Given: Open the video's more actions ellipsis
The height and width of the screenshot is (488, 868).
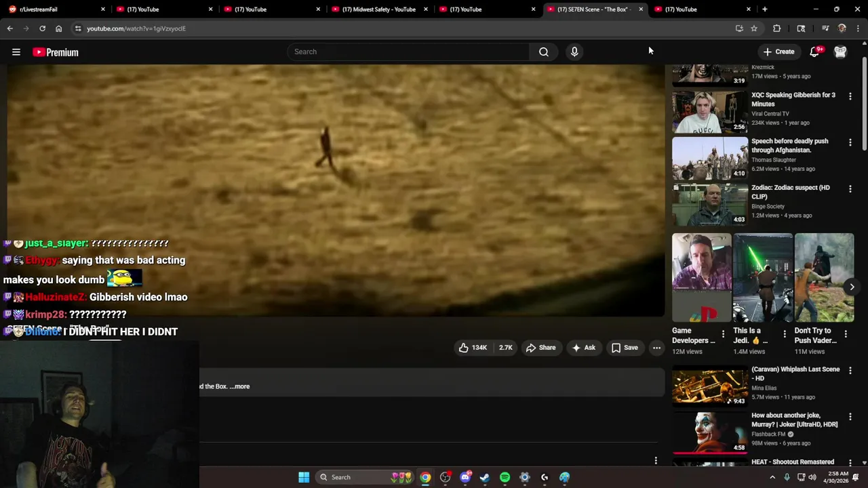Looking at the screenshot, I should coord(656,348).
